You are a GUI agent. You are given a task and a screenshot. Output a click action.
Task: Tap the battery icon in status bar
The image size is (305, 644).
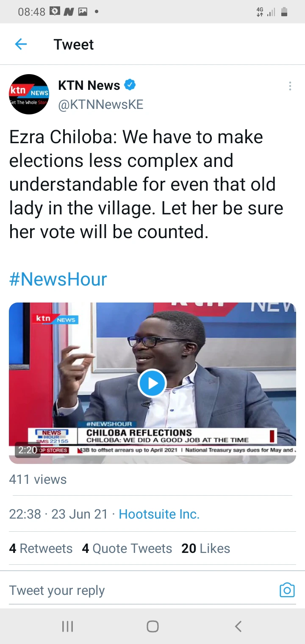point(284,12)
